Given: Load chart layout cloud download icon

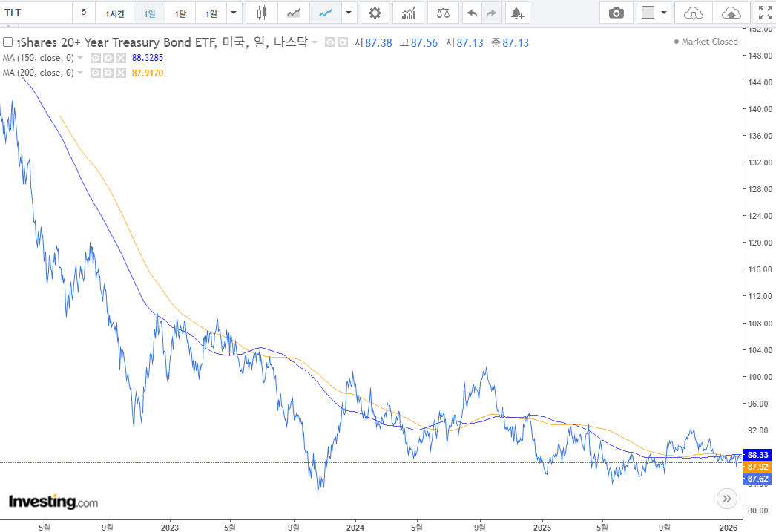Looking at the screenshot, I should [x=694, y=13].
